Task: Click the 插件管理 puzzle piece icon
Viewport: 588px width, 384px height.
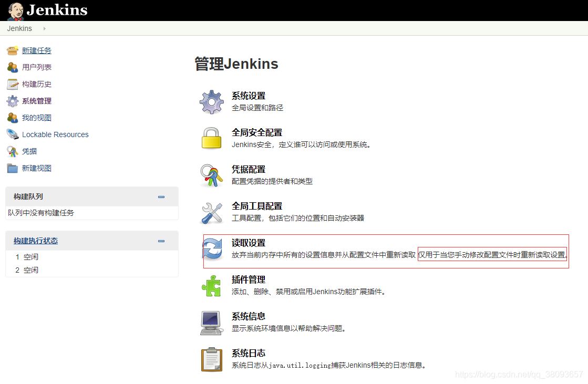Action: point(211,286)
